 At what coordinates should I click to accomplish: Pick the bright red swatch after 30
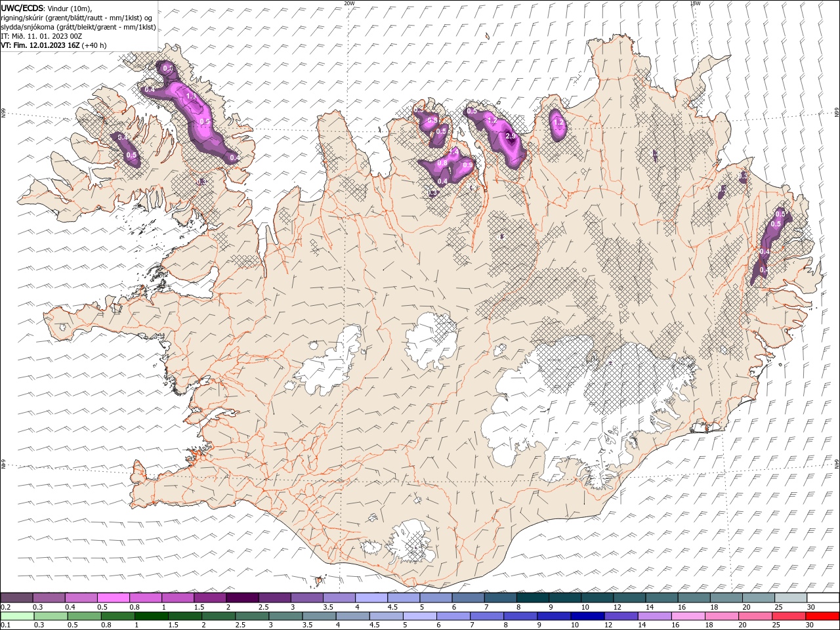coord(822,616)
